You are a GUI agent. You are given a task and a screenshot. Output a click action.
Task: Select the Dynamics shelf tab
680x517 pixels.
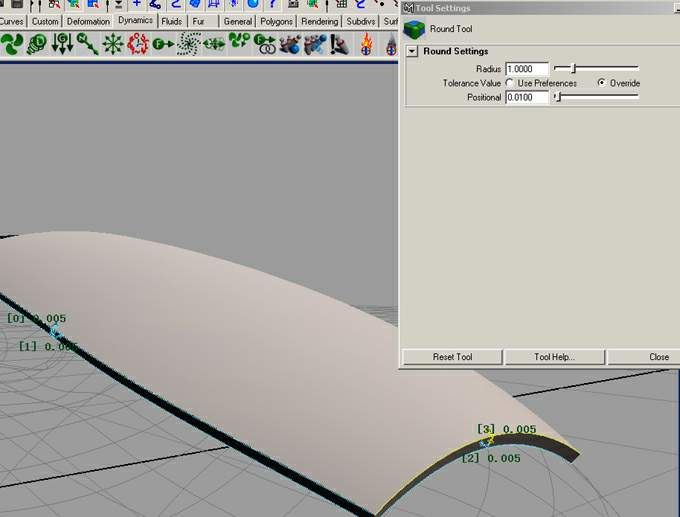(x=135, y=20)
